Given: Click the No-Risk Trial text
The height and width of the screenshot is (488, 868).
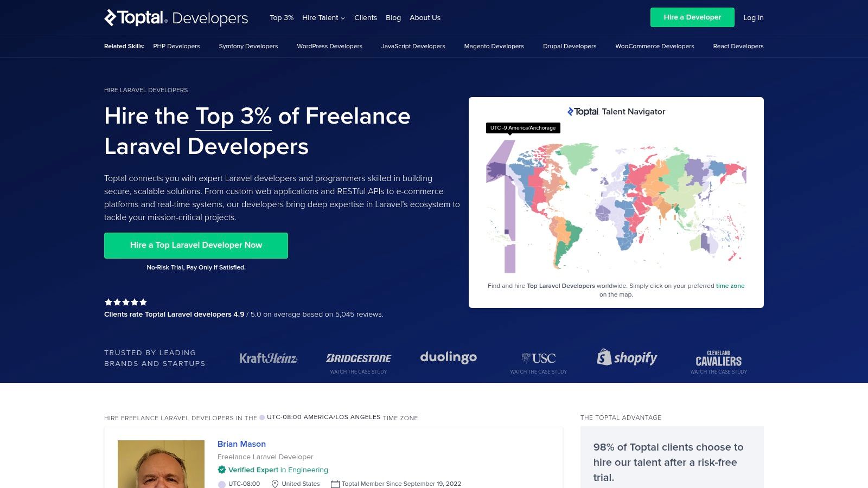Looking at the screenshot, I should [x=196, y=267].
